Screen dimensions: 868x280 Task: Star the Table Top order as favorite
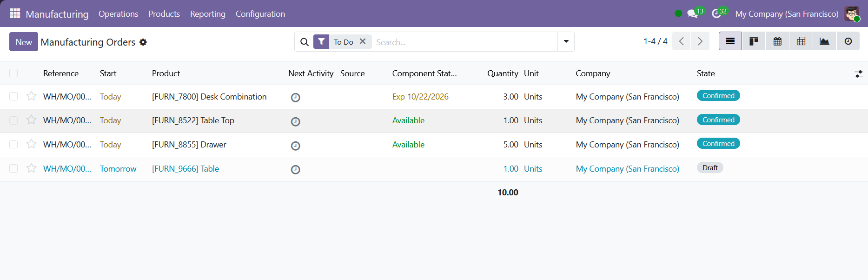[31, 120]
